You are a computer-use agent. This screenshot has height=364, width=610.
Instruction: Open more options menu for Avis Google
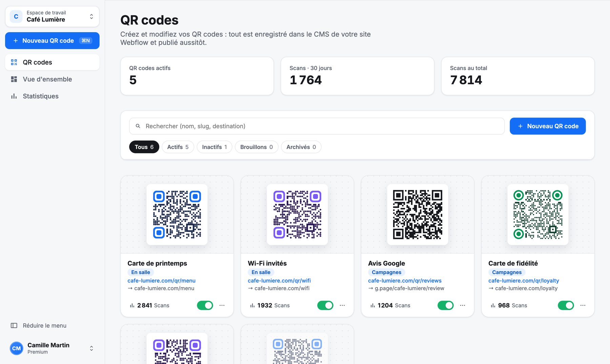[463, 305]
